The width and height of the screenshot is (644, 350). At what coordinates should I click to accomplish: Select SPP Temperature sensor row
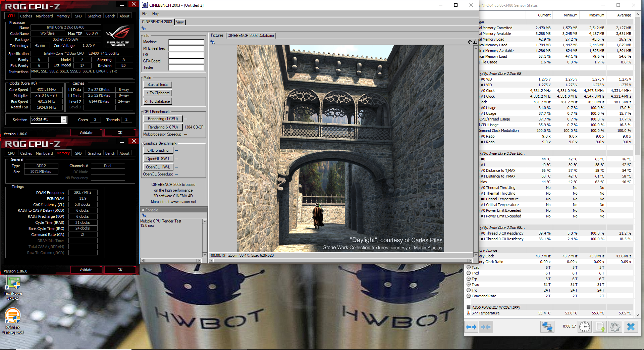[549, 313]
